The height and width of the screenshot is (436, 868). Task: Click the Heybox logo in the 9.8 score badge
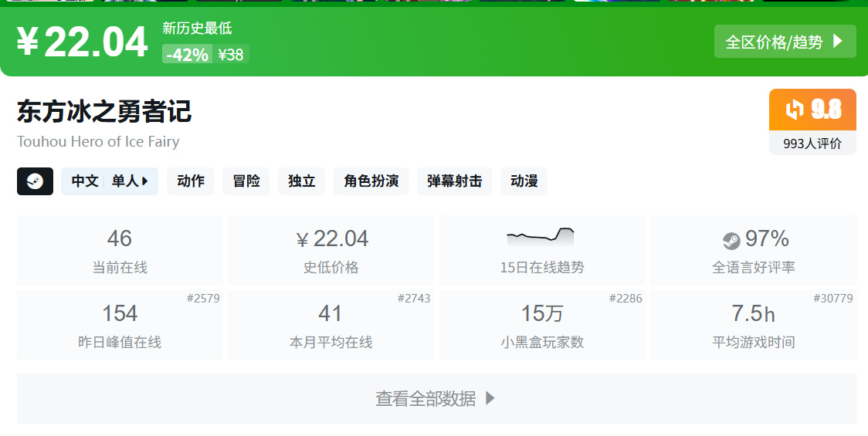795,110
